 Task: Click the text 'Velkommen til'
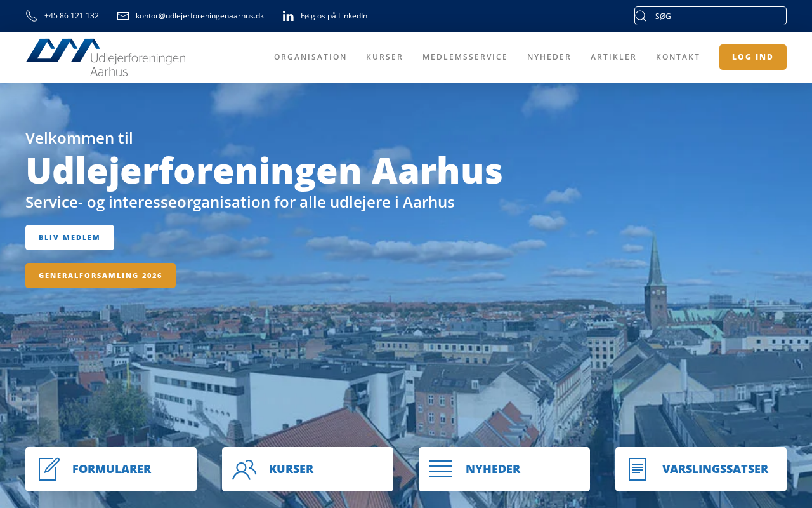pyautogui.click(x=79, y=138)
